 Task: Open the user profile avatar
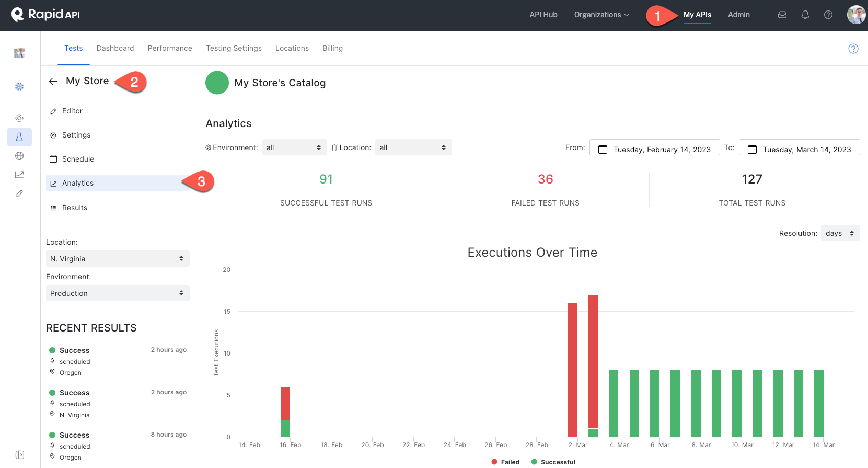(x=856, y=15)
